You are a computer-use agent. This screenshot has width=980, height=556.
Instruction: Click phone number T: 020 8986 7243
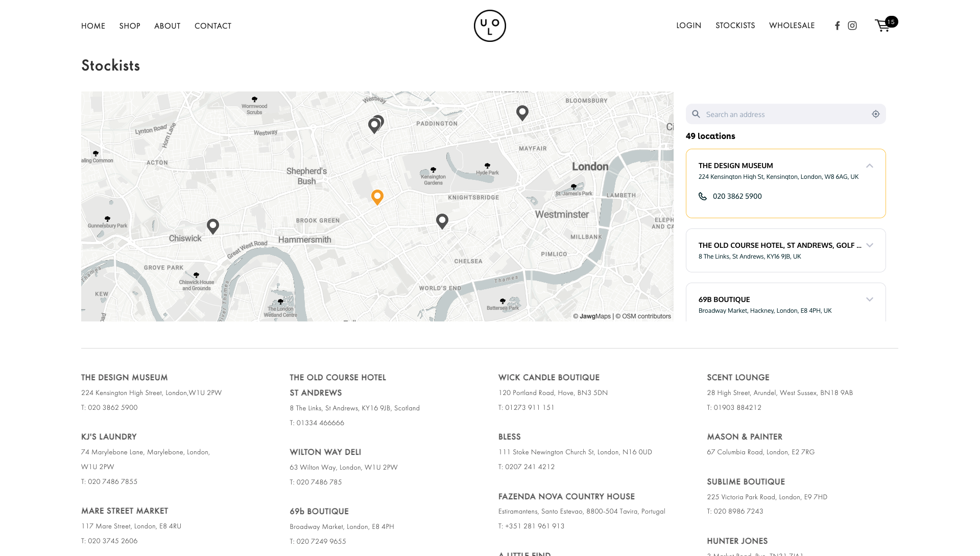coord(735,511)
